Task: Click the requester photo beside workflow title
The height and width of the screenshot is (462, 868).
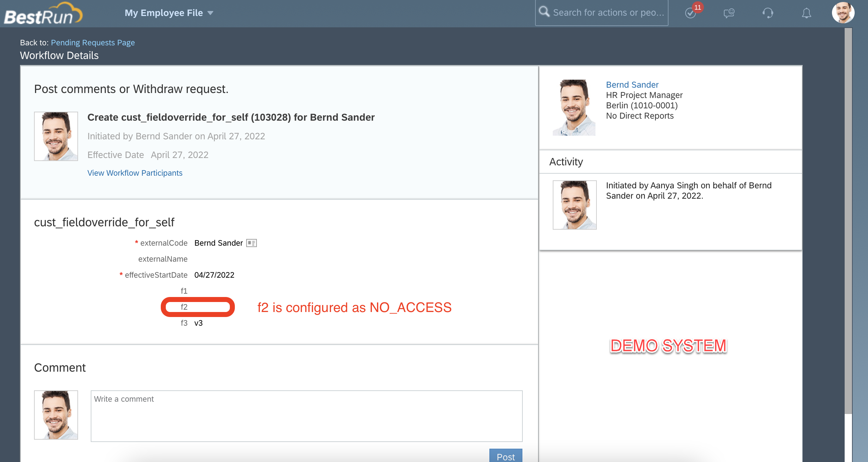Action: [56, 136]
